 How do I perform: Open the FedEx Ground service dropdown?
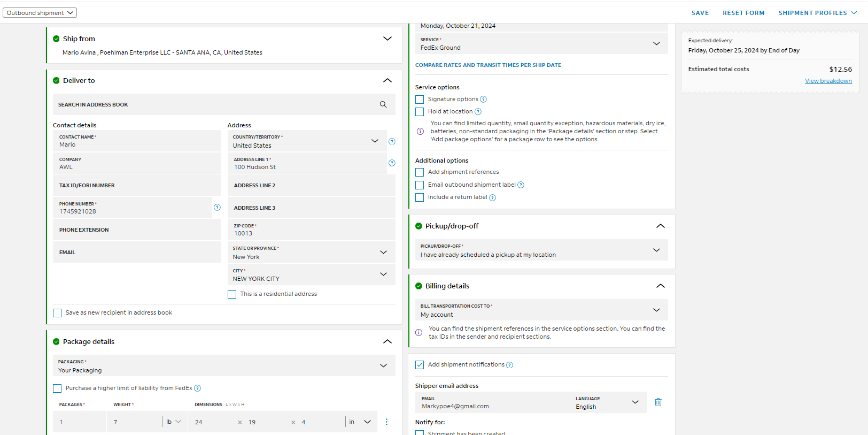coord(541,43)
